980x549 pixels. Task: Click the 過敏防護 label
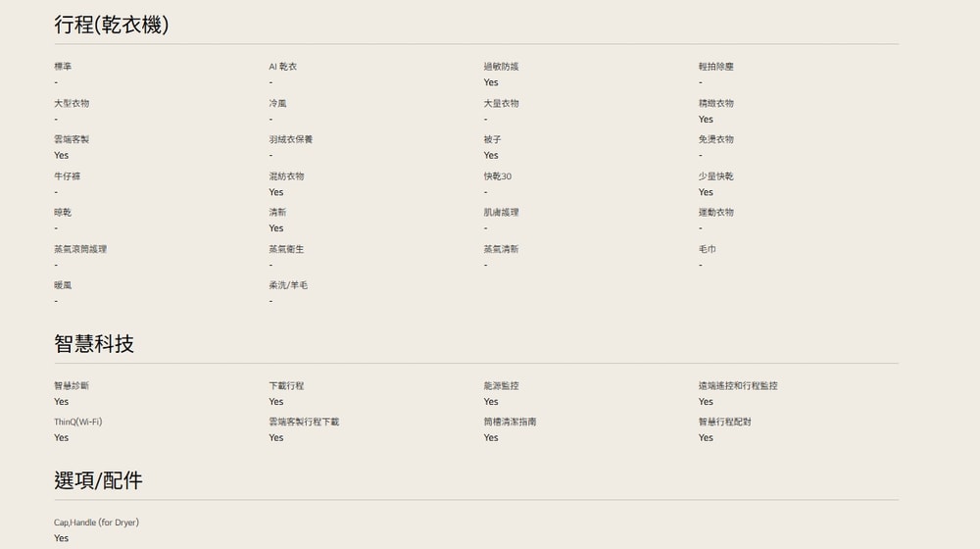click(501, 67)
